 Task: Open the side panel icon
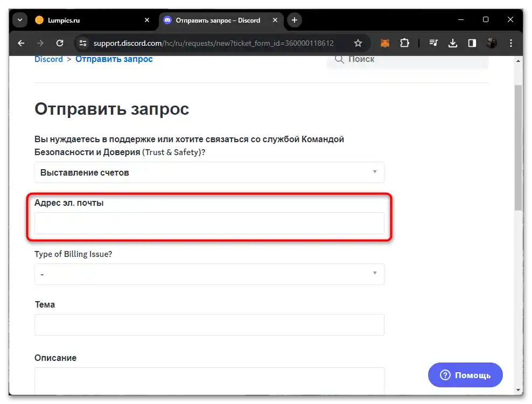coord(472,43)
